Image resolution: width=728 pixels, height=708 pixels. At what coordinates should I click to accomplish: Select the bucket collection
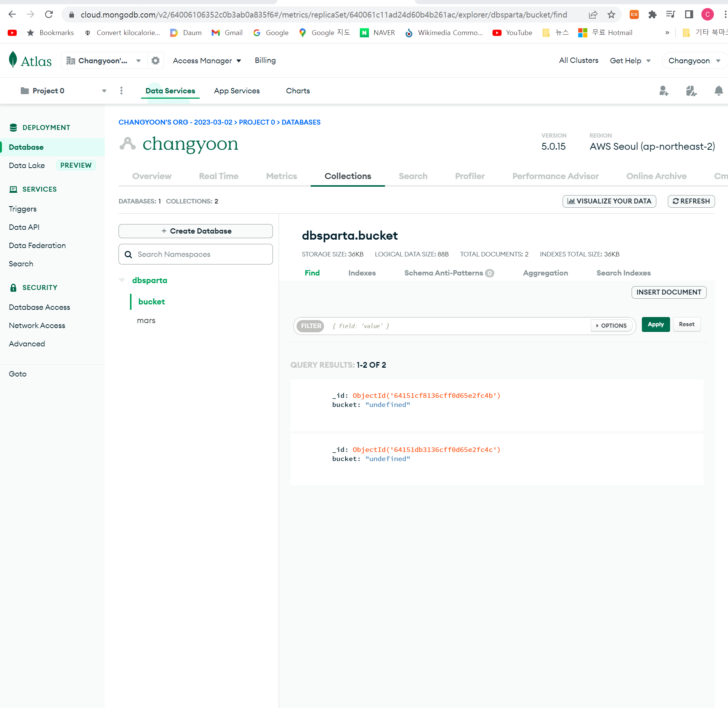coord(152,301)
